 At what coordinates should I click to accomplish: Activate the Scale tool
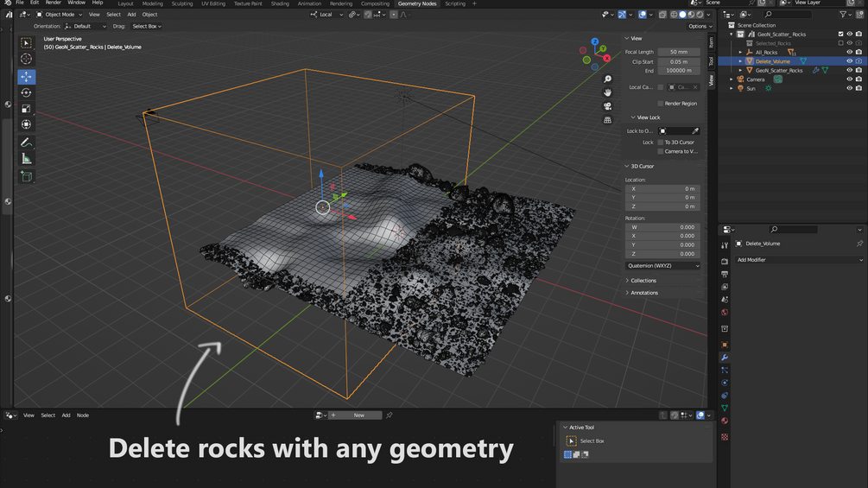point(26,109)
